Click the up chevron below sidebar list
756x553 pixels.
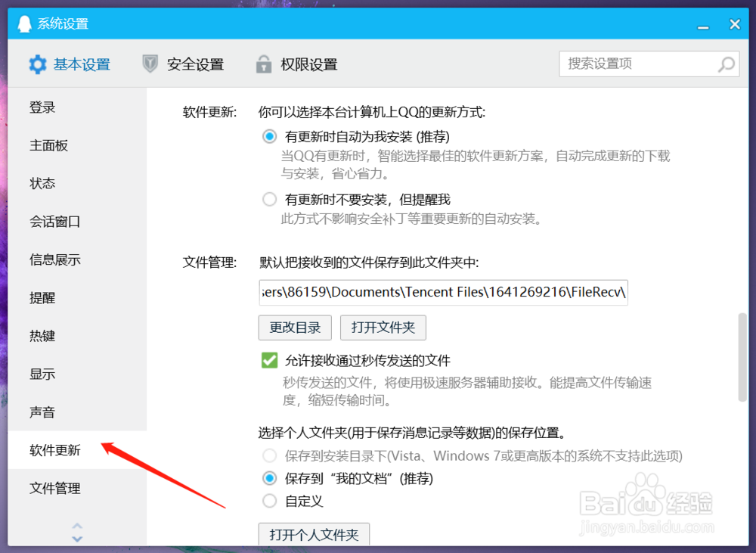click(77, 526)
